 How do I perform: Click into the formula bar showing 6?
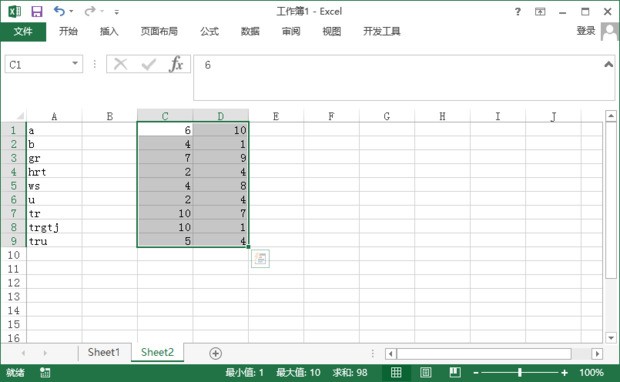(397, 78)
